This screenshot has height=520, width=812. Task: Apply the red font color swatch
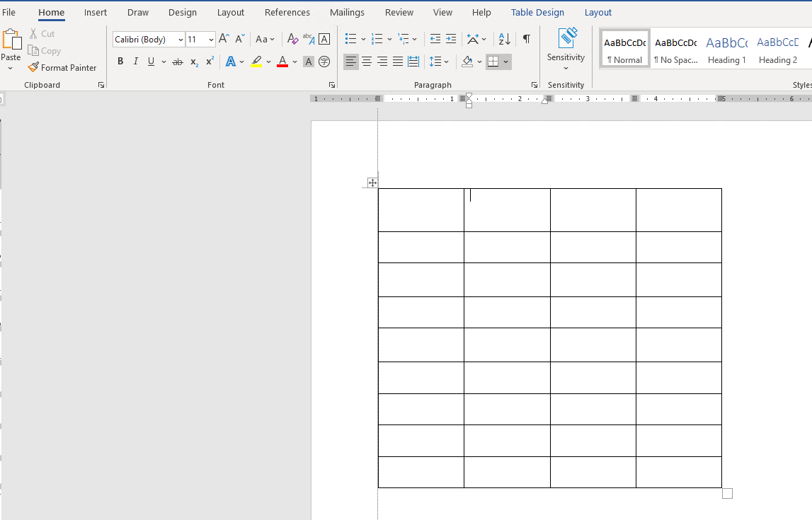point(282,62)
